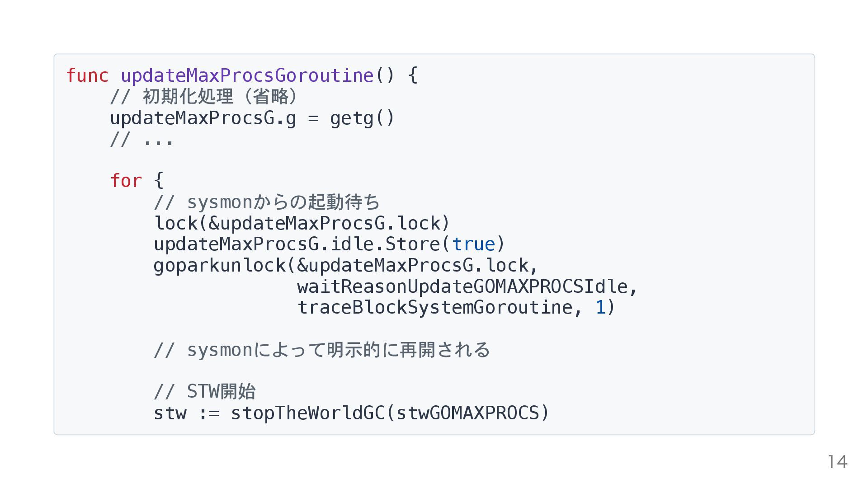Screen dimensions: 868x488
Task: Click waitReasonUpdateGOMAXPROCSIdle argument
Action: pos(462,287)
